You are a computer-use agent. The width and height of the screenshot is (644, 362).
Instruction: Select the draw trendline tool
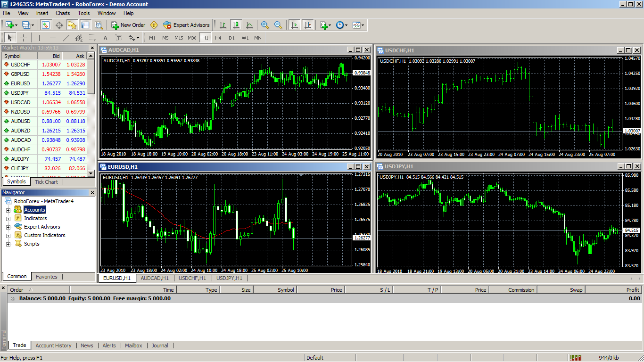(x=66, y=38)
